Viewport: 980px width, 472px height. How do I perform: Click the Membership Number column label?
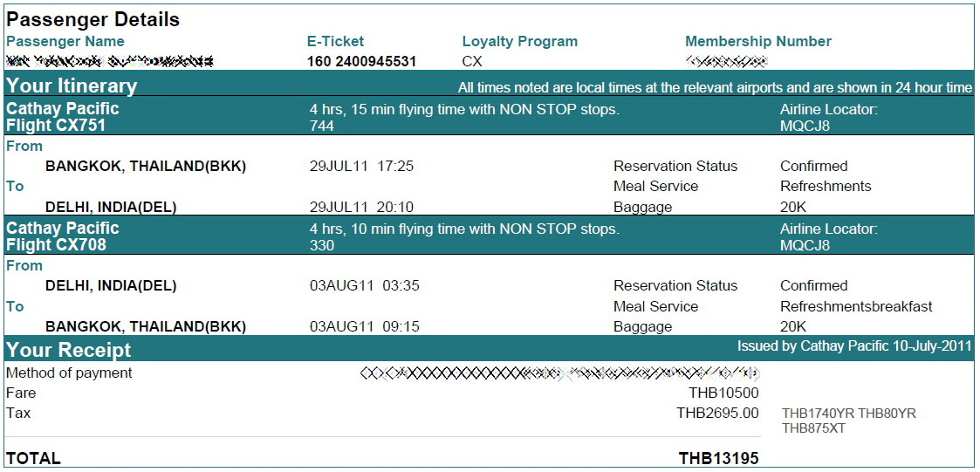tap(758, 41)
